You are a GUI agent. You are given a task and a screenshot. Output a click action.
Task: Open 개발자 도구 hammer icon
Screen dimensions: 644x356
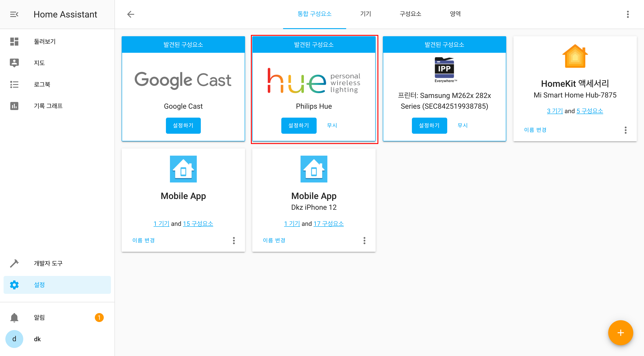tap(14, 263)
